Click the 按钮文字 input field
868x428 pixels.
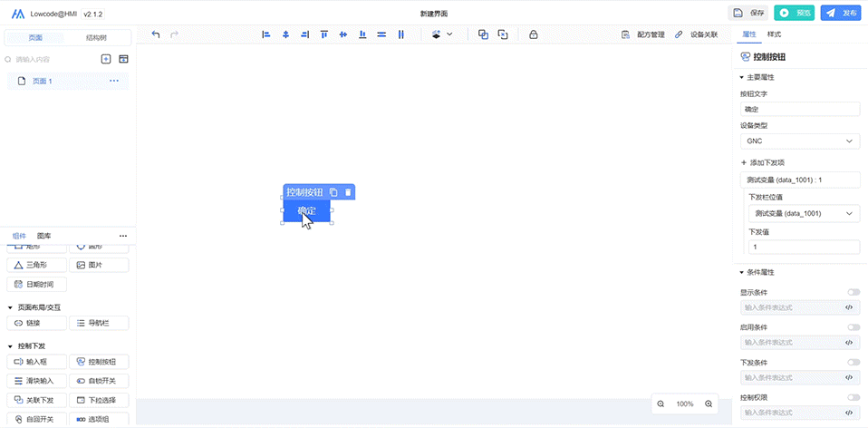tap(799, 109)
